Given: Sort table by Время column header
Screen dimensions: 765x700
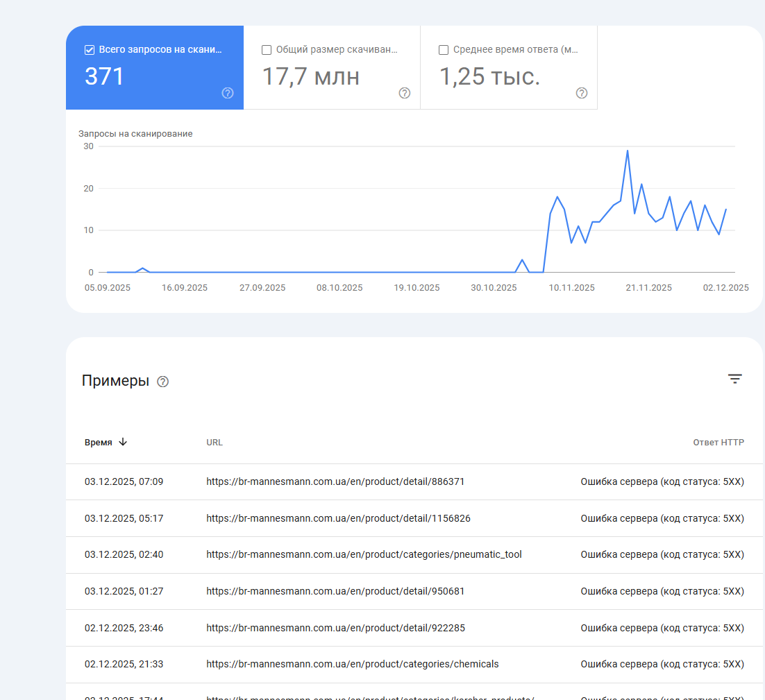Looking at the screenshot, I should (x=99, y=442).
